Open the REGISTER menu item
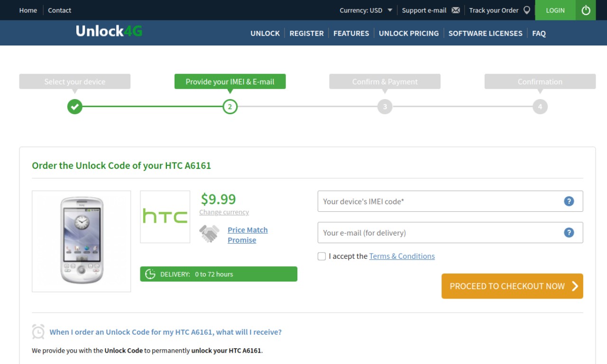The width and height of the screenshot is (607, 364). pyautogui.click(x=306, y=33)
